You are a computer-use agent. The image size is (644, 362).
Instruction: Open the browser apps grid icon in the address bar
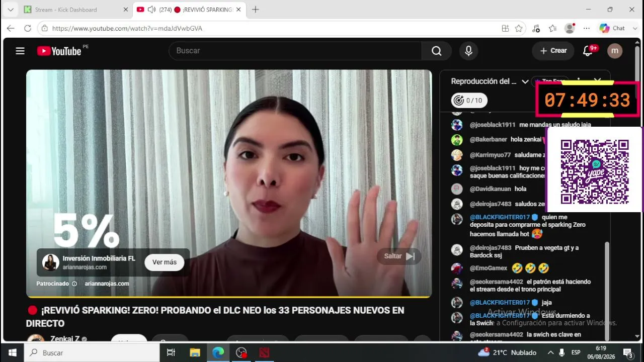point(505,29)
